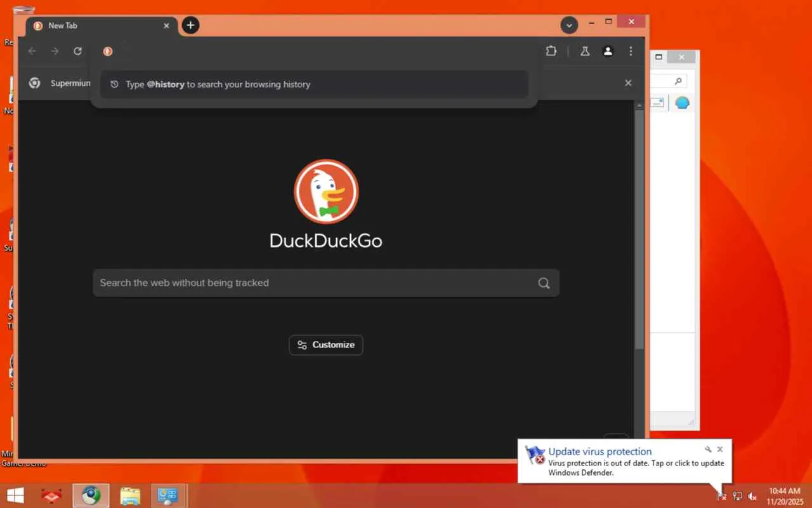
Task: Open the profile avatar menu
Action: [608, 51]
